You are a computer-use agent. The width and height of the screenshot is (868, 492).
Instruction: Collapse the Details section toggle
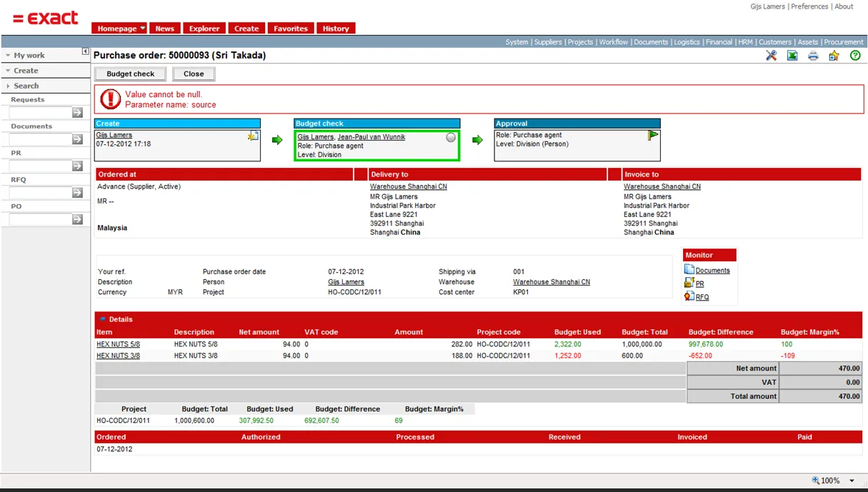(103, 319)
